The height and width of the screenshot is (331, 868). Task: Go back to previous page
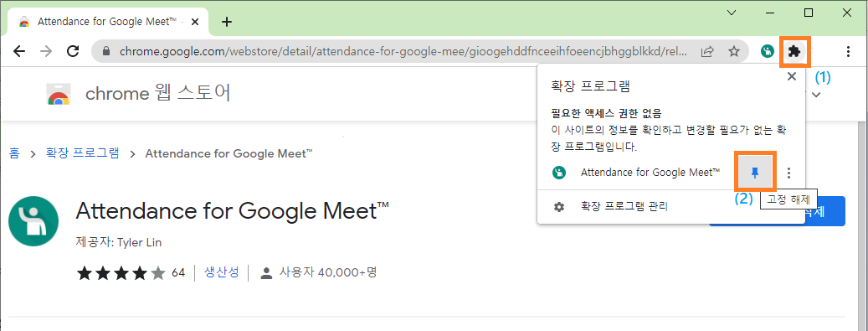click(18, 52)
